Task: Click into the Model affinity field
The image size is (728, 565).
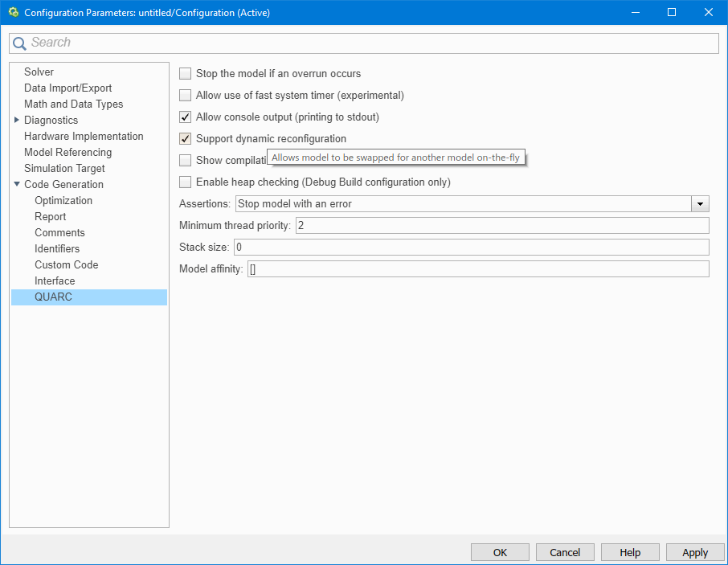Action: 477,269
